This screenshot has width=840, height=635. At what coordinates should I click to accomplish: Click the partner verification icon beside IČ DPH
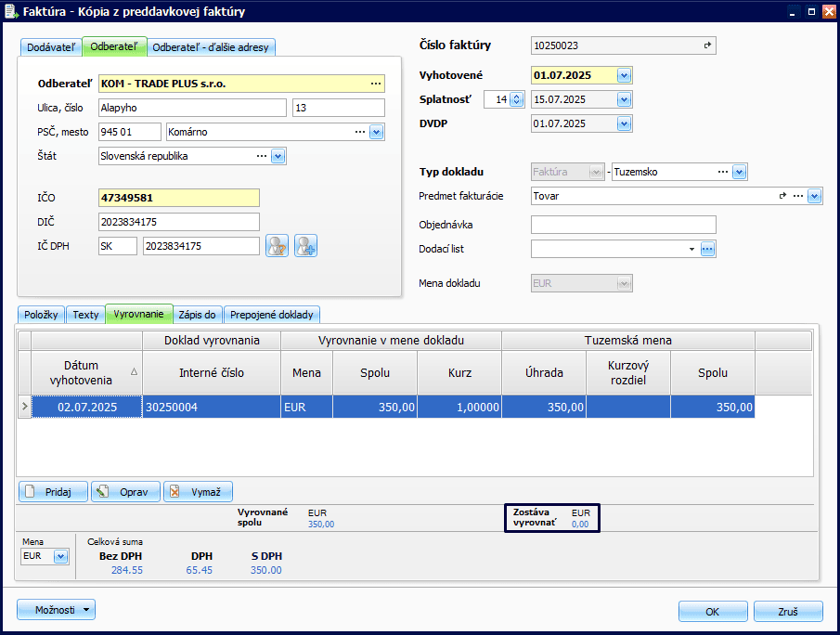[277, 246]
